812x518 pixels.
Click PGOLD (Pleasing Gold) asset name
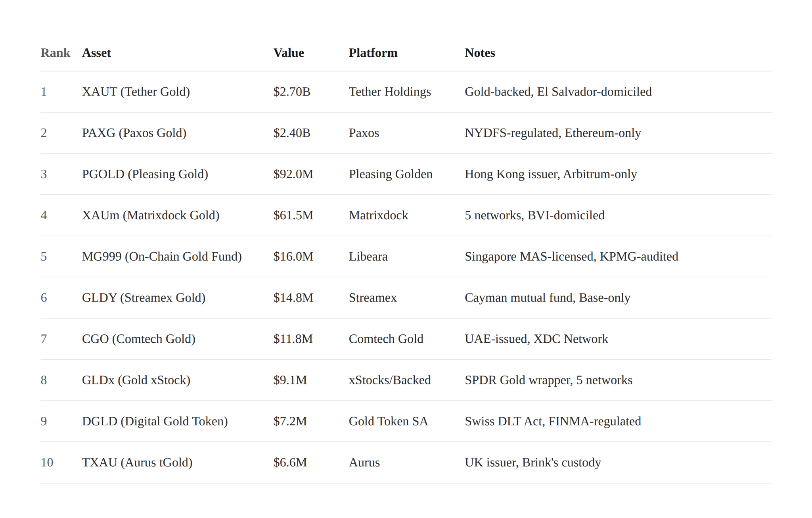(x=145, y=174)
